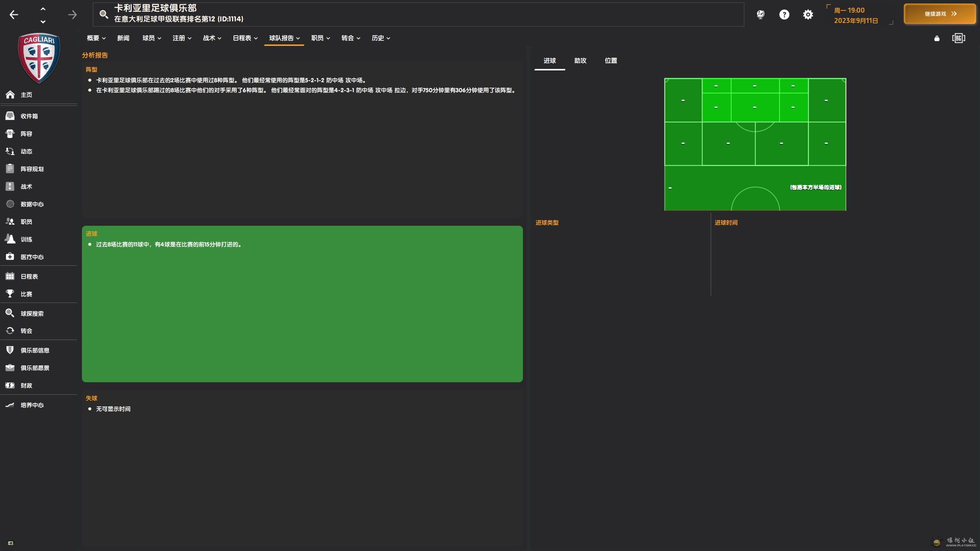Screen dimensions: 980x551
Task: Click the lock icon at top right
Action: tap(937, 38)
